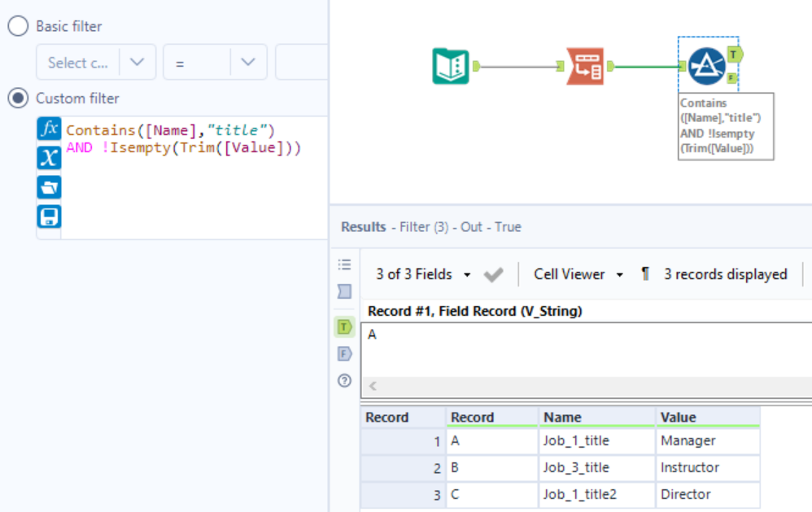The width and height of the screenshot is (812, 512).
Task: Toggle whitespace paragraph symbol display
Action: (644, 274)
